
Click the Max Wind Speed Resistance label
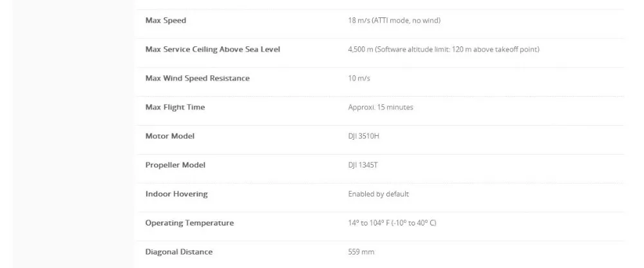198,78
